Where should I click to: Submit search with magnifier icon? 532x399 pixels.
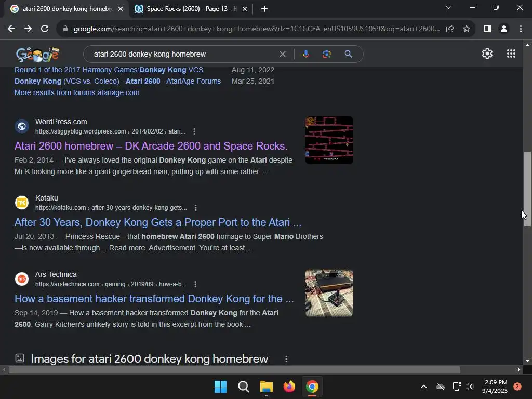[348, 54]
